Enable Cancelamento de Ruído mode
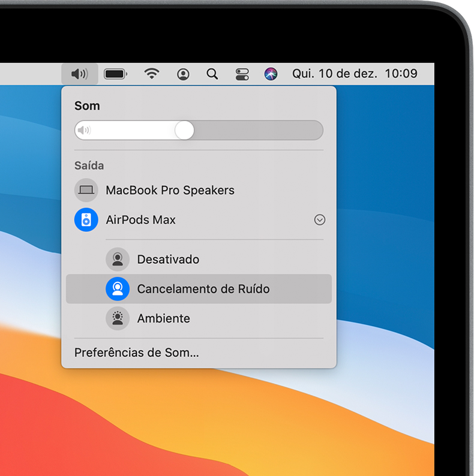The image size is (474, 476). [203, 289]
